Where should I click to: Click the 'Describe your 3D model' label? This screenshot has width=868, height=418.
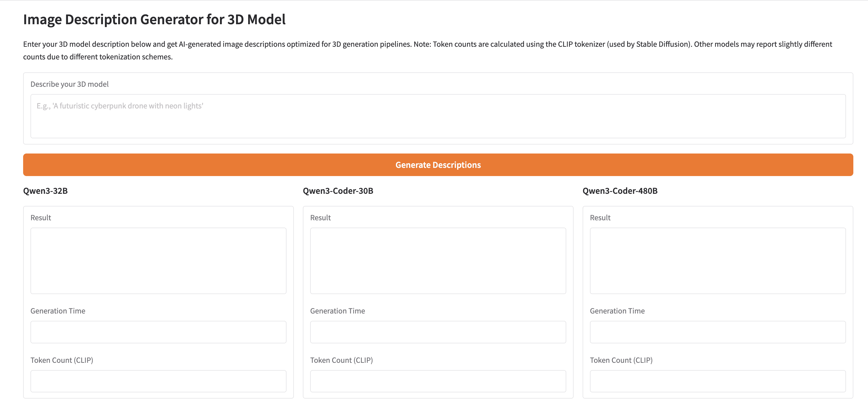(x=69, y=84)
